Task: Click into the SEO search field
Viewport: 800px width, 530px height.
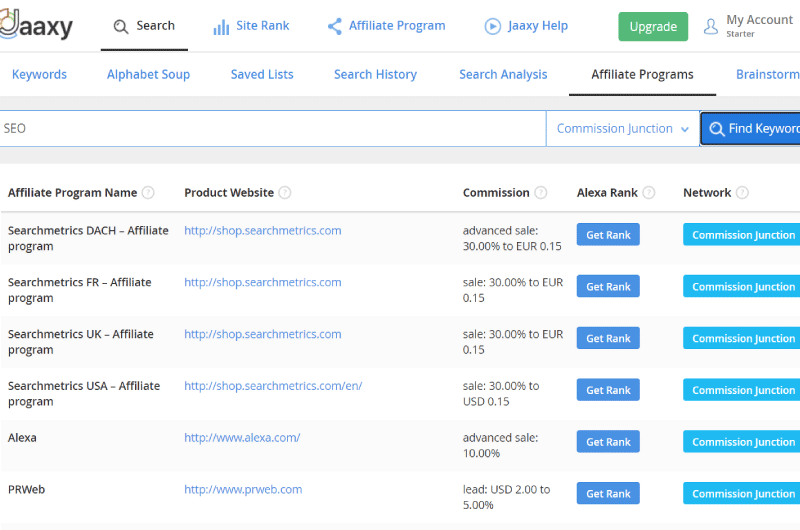Action: point(273,129)
